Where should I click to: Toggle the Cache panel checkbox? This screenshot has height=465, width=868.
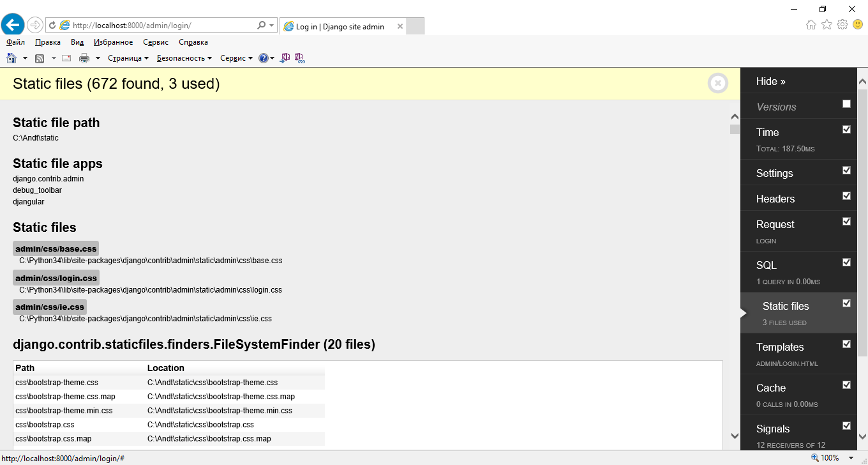click(x=846, y=385)
